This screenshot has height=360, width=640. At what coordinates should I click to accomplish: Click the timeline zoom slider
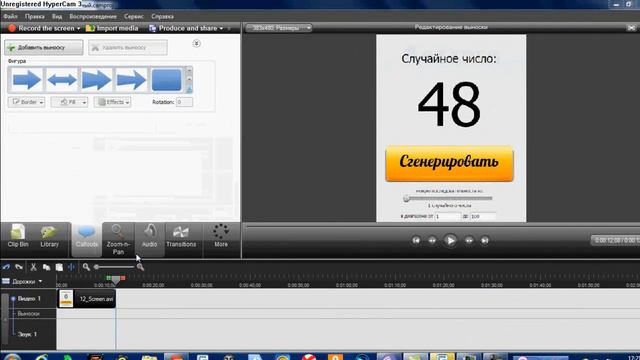coord(114,267)
